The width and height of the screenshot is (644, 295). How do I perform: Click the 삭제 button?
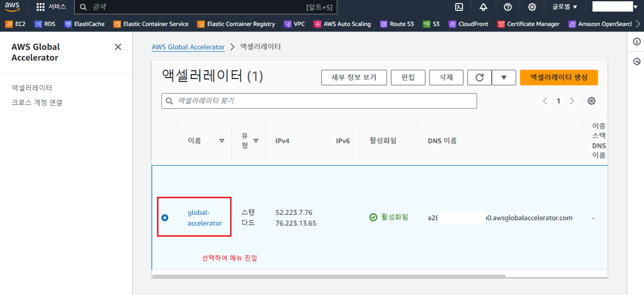click(446, 78)
